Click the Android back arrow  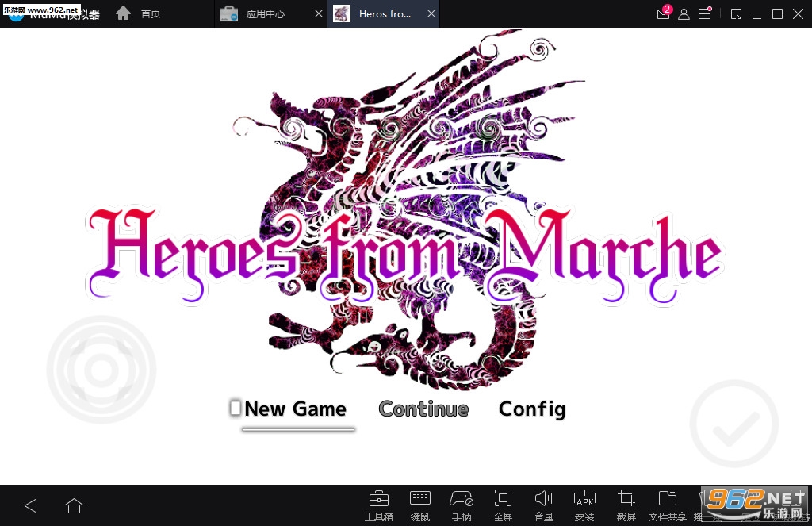31,505
